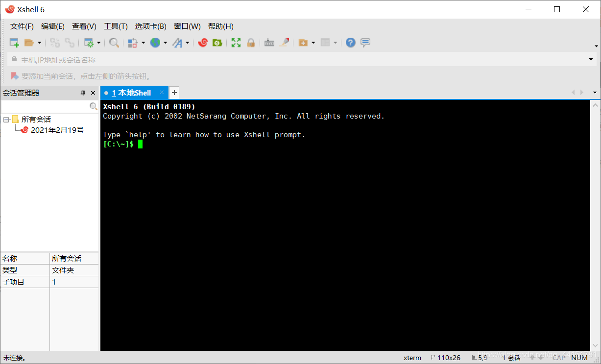Toggle full screen with green arrows icon
This screenshot has width=601, height=364.
click(236, 43)
